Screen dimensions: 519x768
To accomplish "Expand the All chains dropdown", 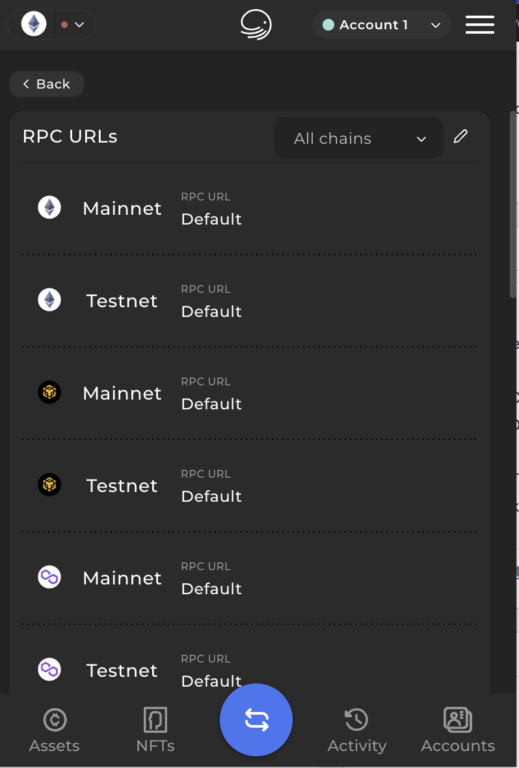I will point(359,138).
